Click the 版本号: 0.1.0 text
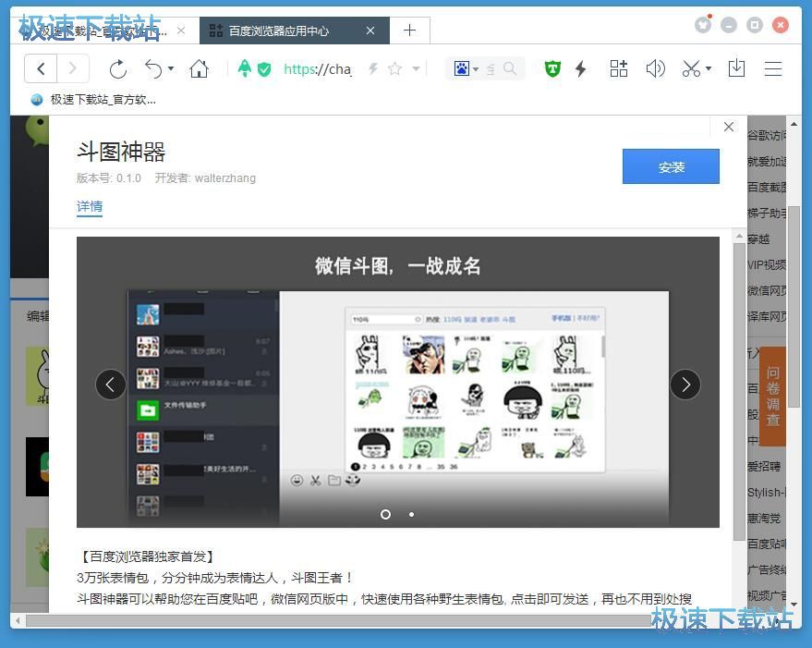 pos(109,178)
